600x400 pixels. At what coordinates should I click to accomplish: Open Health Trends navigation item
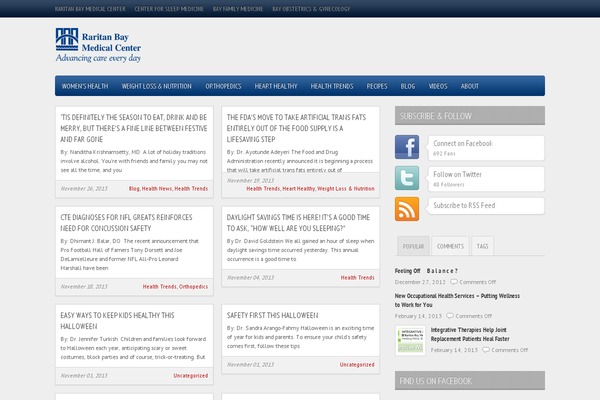[332, 86]
